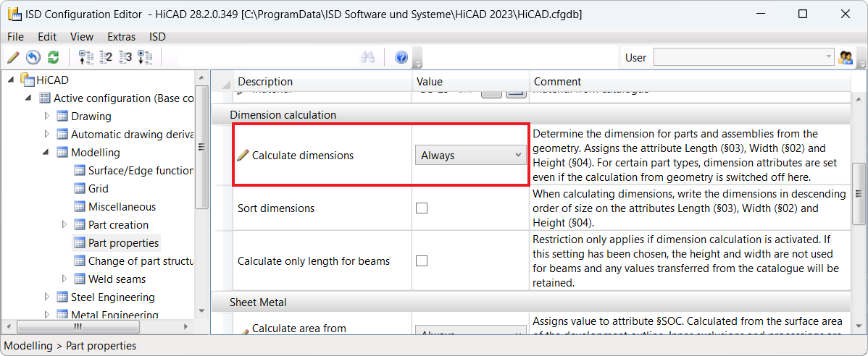Click the Sheet Metal group header
868x356 pixels.
click(531, 302)
